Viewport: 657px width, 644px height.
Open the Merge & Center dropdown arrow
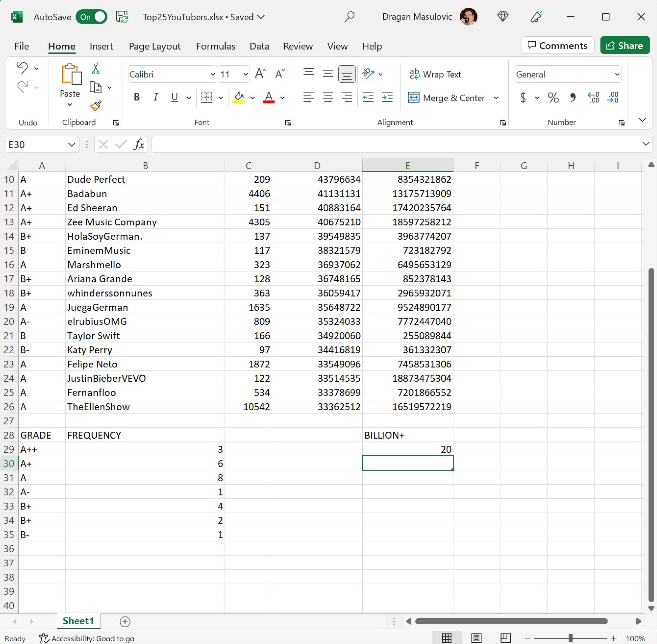(x=496, y=98)
